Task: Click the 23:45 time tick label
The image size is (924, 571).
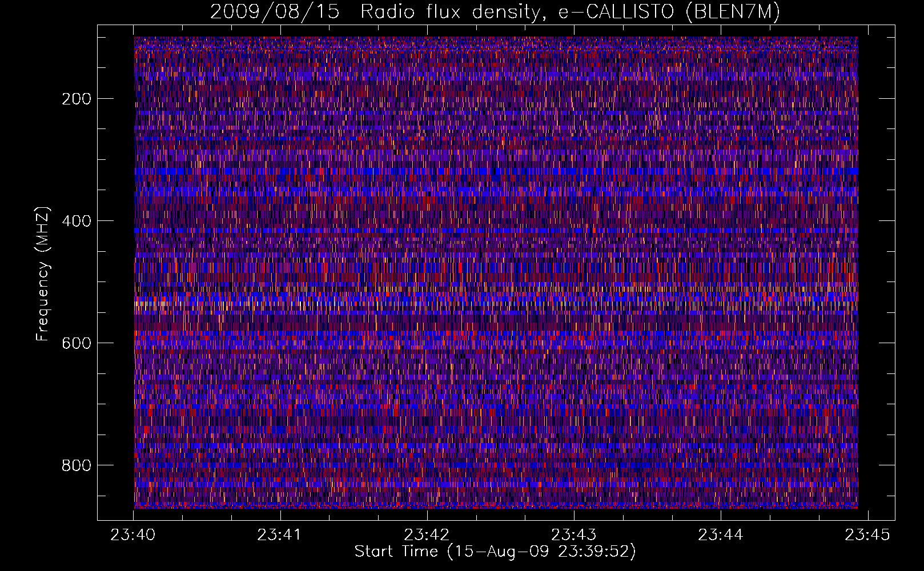Action: click(867, 534)
